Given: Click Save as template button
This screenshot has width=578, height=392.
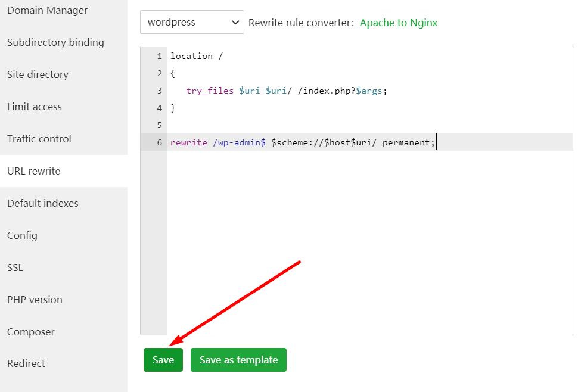Looking at the screenshot, I should (x=238, y=360).
